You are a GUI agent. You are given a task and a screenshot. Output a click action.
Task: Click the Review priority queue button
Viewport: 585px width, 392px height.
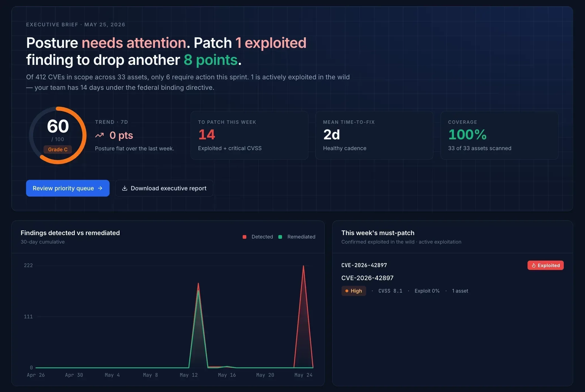(68, 188)
